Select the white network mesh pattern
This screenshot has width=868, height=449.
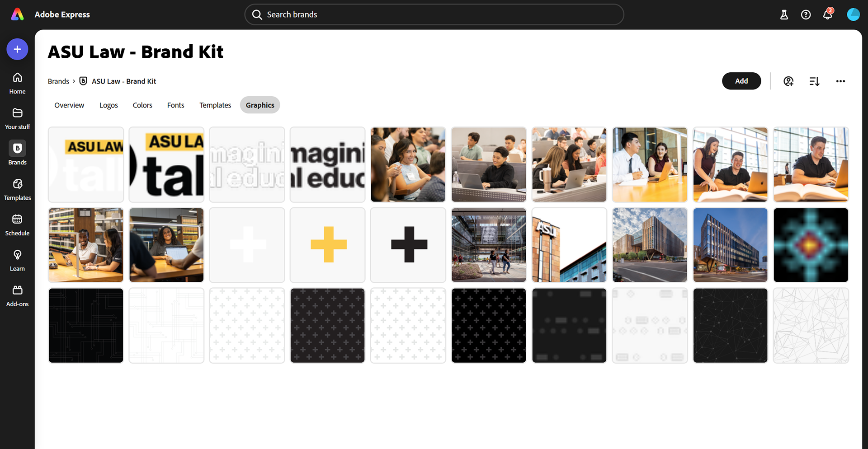coord(811,326)
